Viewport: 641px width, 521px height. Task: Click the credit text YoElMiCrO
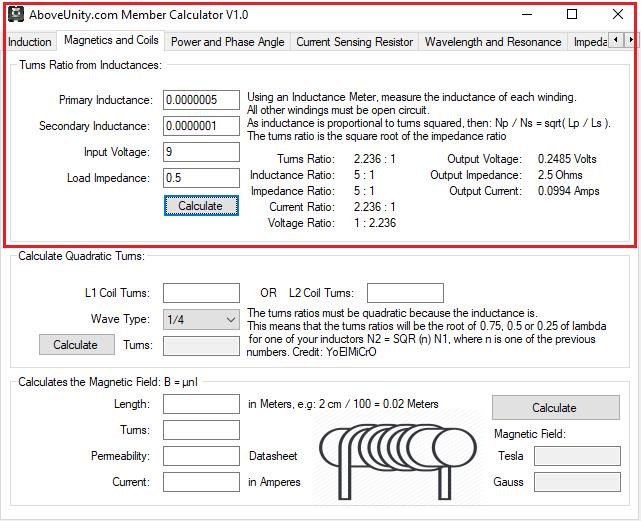[351, 352]
